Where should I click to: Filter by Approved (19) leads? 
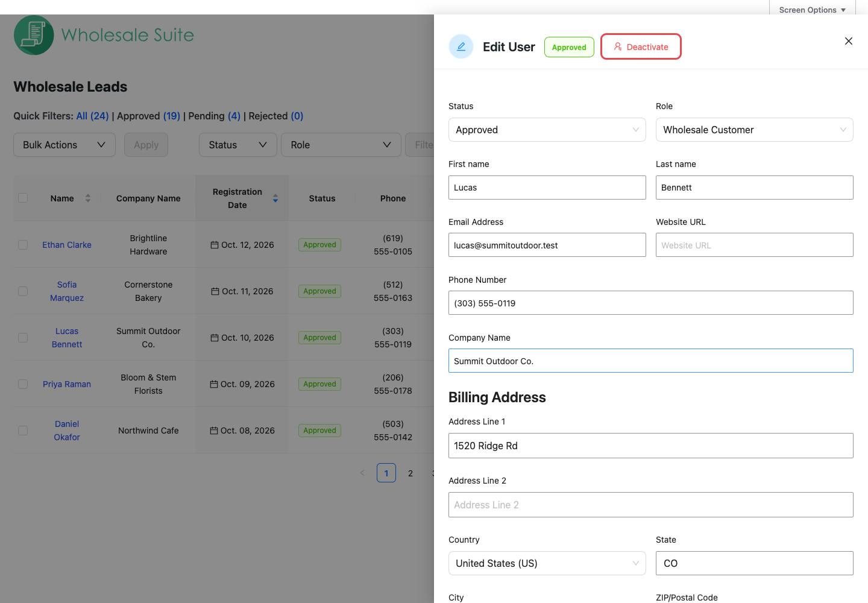point(148,116)
